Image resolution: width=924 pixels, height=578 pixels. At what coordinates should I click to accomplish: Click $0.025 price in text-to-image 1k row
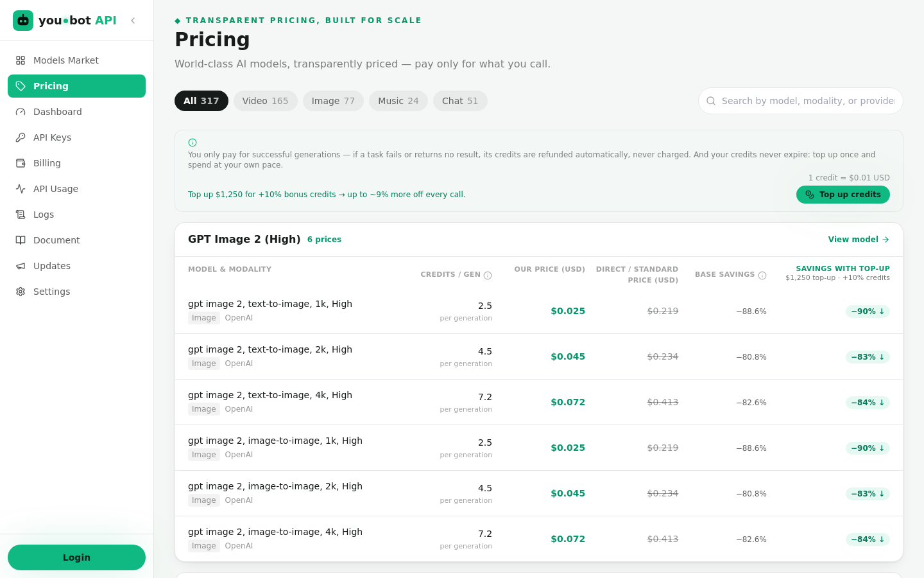pyautogui.click(x=568, y=311)
